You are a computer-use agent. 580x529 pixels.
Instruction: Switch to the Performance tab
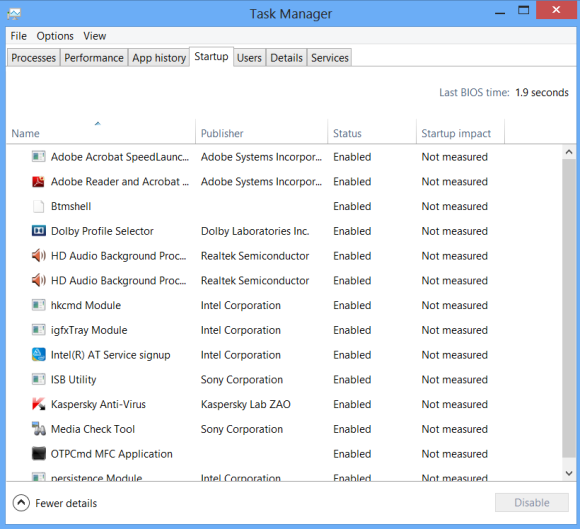94,58
